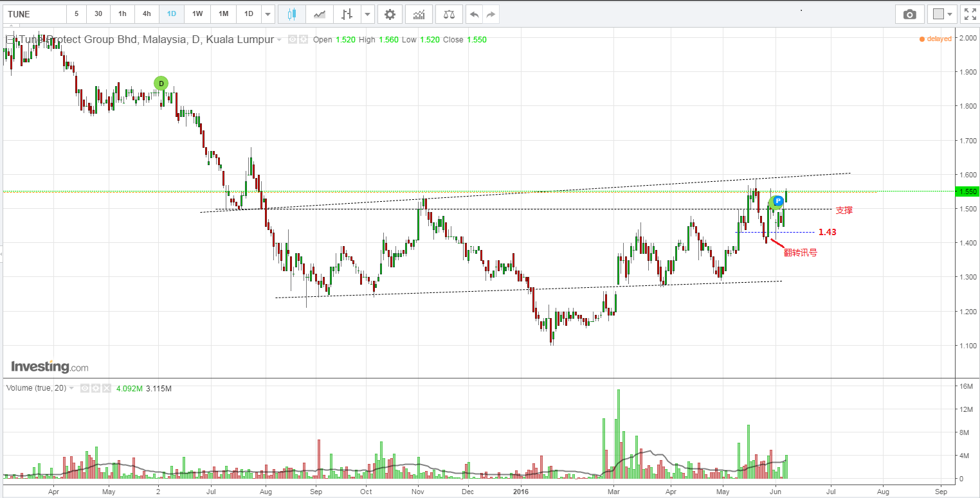
Task: Toggle visibility eye of Tune Protect series
Action: [x=293, y=39]
